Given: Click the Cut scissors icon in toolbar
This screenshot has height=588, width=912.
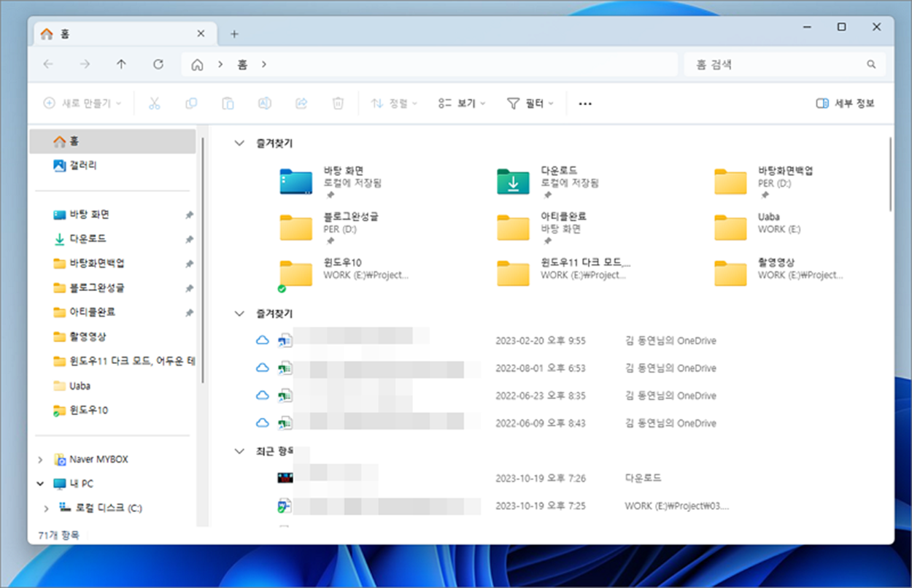Looking at the screenshot, I should (154, 104).
